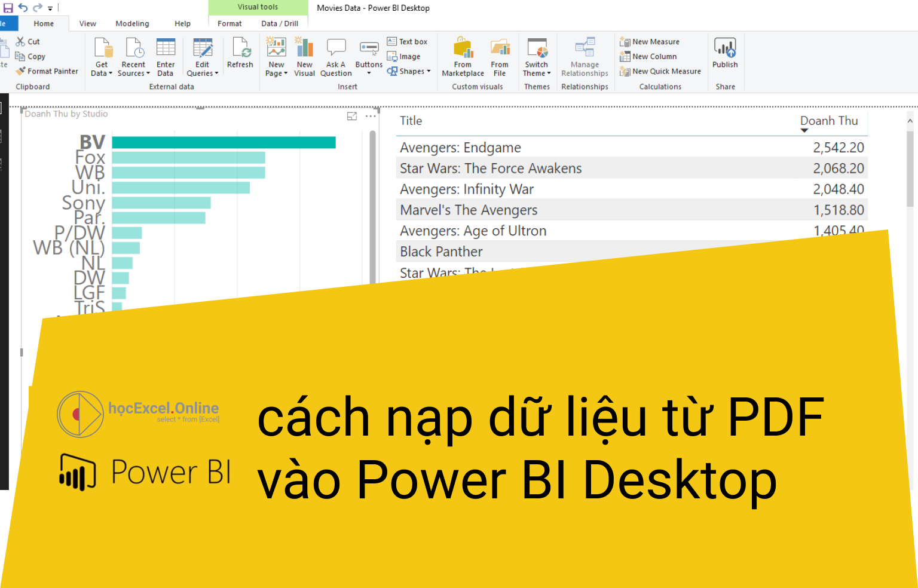Select the Marvel's The Avengers row
This screenshot has height=588, width=918.
(632, 210)
